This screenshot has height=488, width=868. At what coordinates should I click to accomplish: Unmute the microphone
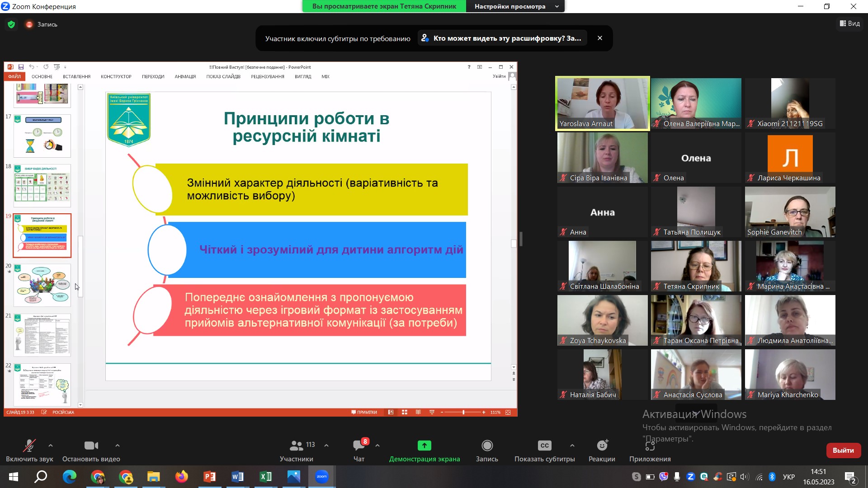[29, 446]
